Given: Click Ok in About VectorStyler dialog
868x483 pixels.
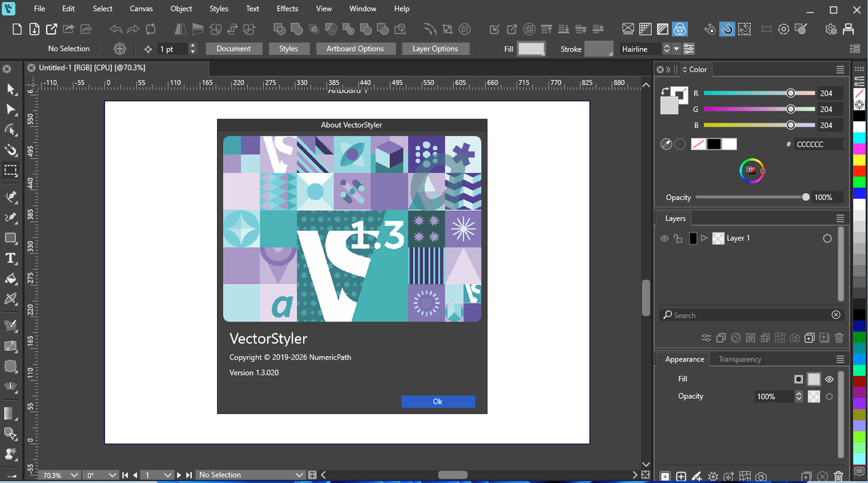Looking at the screenshot, I should click(x=438, y=402).
